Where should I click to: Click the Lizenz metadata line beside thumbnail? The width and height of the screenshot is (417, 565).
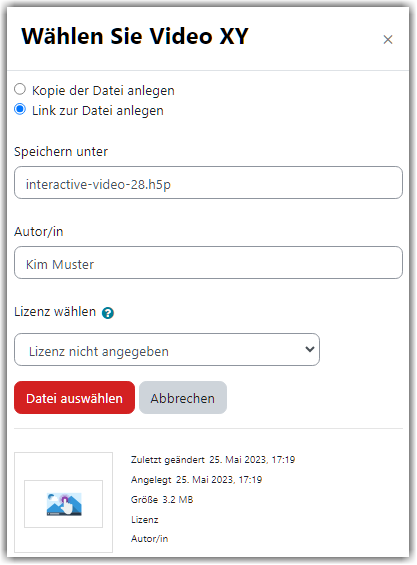tap(145, 520)
